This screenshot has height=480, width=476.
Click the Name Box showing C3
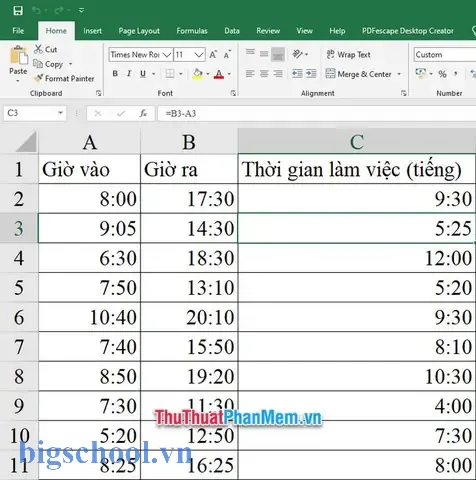pyautogui.click(x=35, y=113)
